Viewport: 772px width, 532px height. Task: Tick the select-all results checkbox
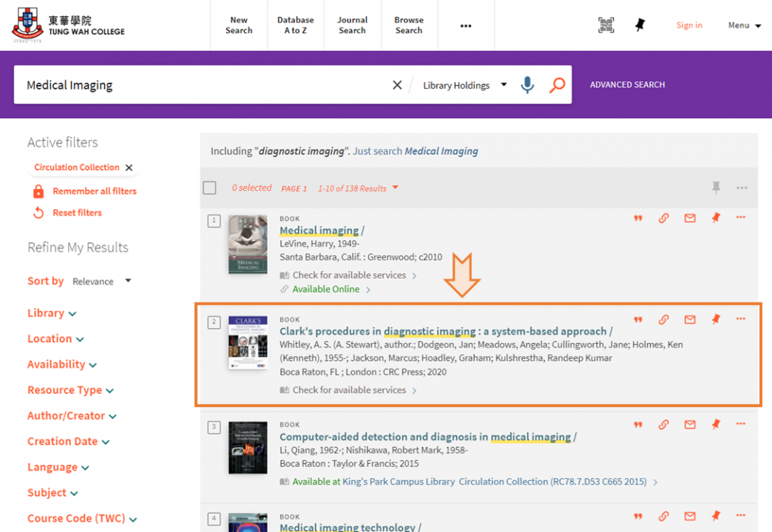210,188
